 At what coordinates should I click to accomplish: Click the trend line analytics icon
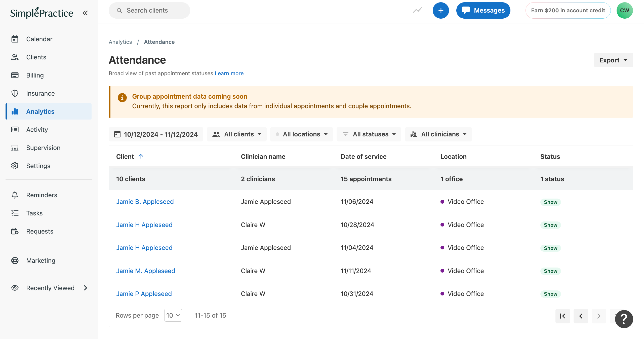pos(417,10)
